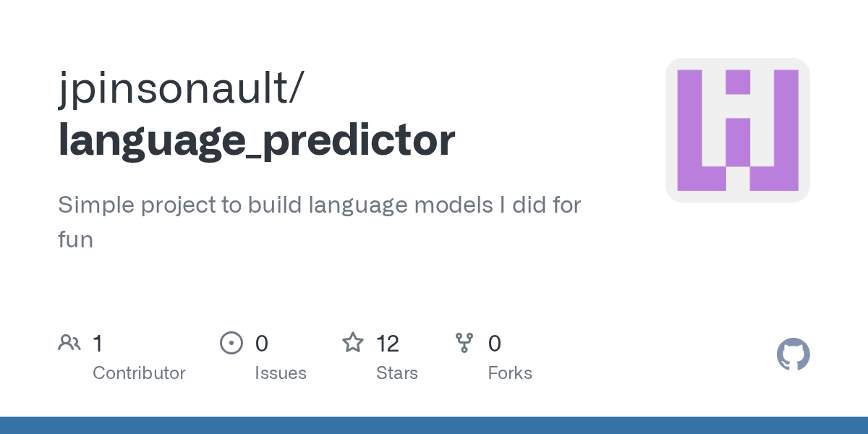Select the contributor count 1

[x=98, y=343]
